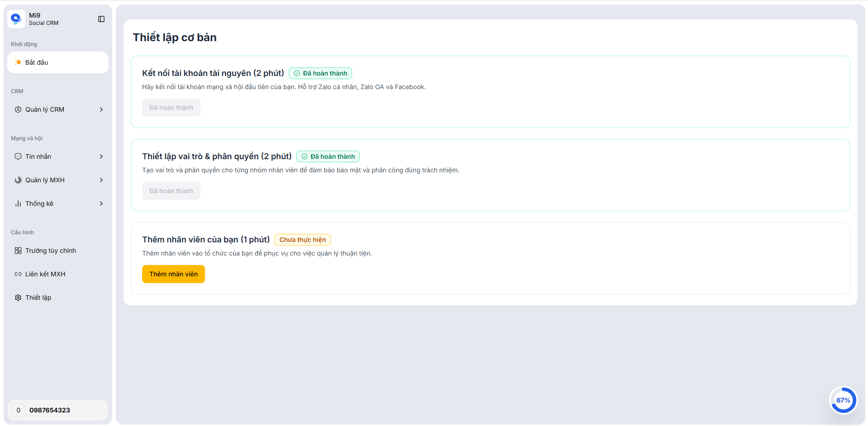
Task: Expand the Quản lý CRM submenu chevron
Action: pyautogui.click(x=101, y=109)
